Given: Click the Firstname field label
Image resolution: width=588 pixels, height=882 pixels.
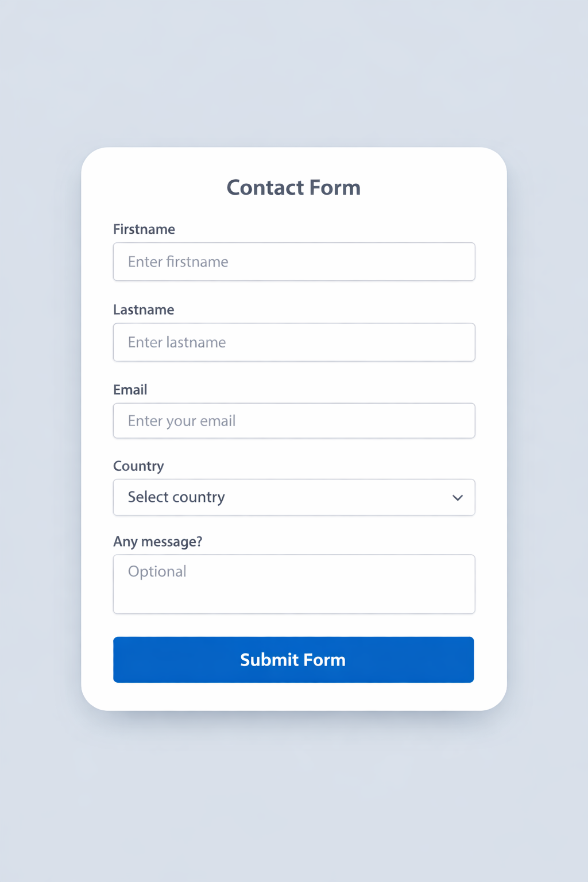Looking at the screenshot, I should tap(144, 230).
